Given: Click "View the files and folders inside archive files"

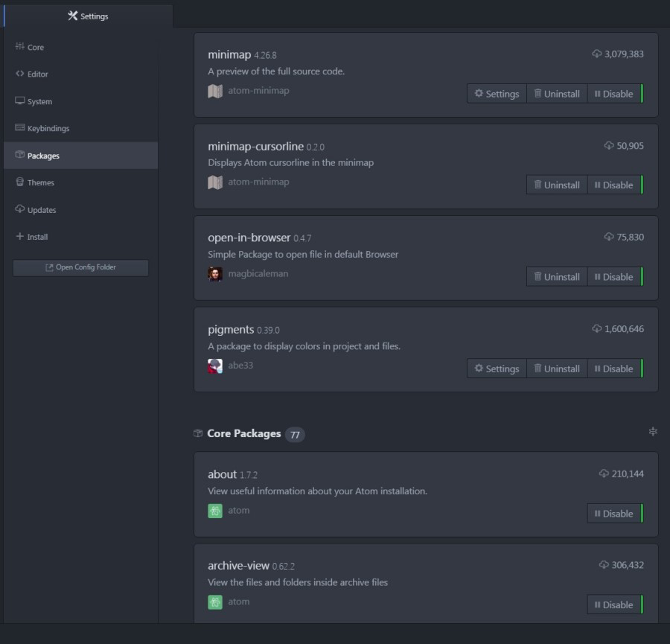Looking at the screenshot, I should (298, 582).
